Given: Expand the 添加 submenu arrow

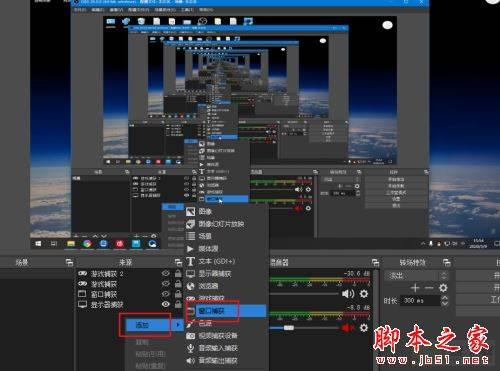Looking at the screenshot, I should tap(178, 325).
